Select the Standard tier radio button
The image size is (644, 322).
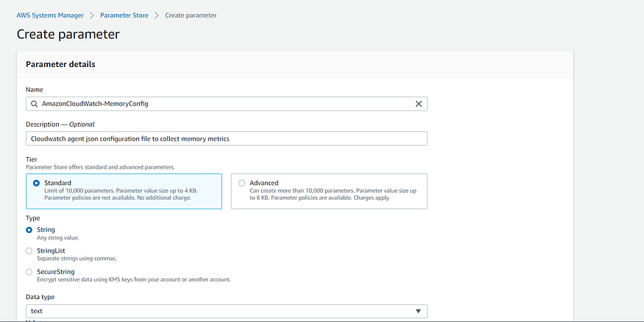pyautogui.click(x=36, y=183)
